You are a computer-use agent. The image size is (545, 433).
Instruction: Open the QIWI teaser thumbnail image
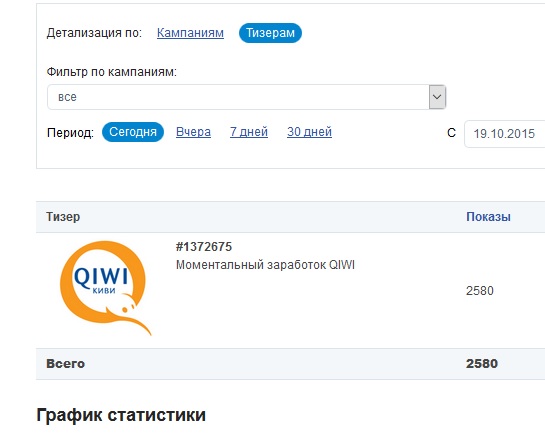point(106,288)
